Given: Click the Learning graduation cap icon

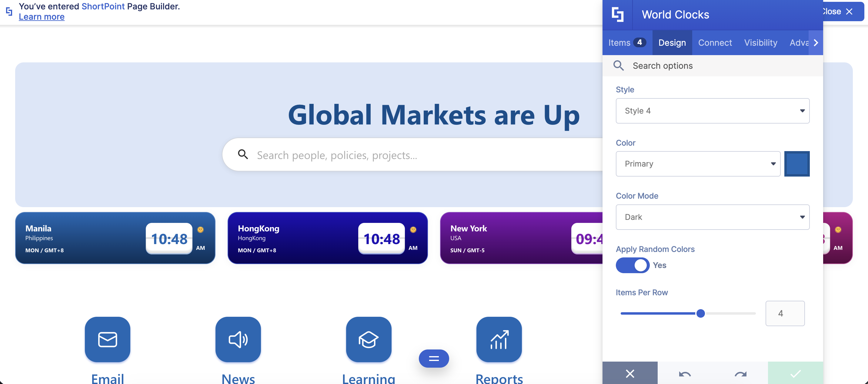Looking at the screenshot, I should point(368,339).
